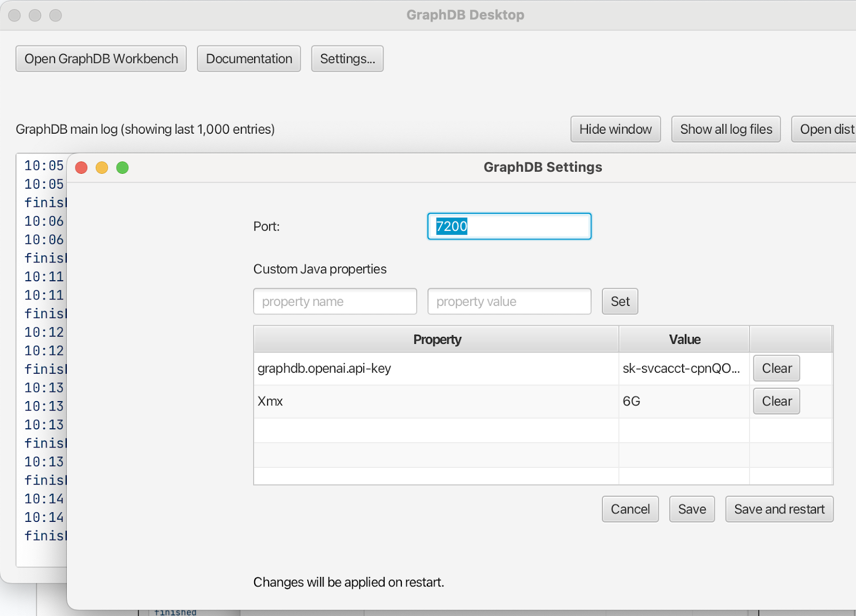
Task: Click the property name input field
Action: [x=335, y=302]
